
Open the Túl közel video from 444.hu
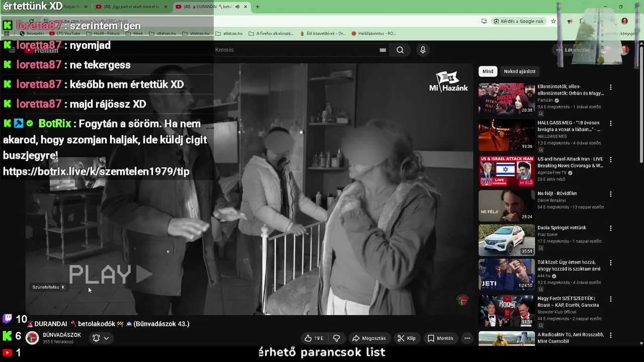point(569,265)
